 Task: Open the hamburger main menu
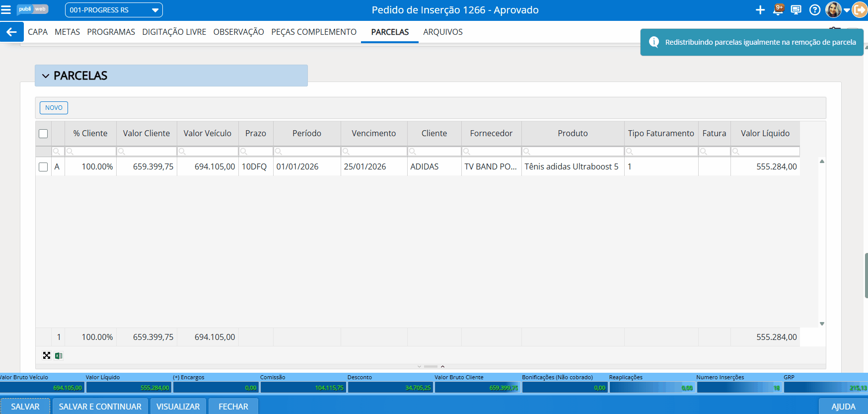[x=6, y=10]
